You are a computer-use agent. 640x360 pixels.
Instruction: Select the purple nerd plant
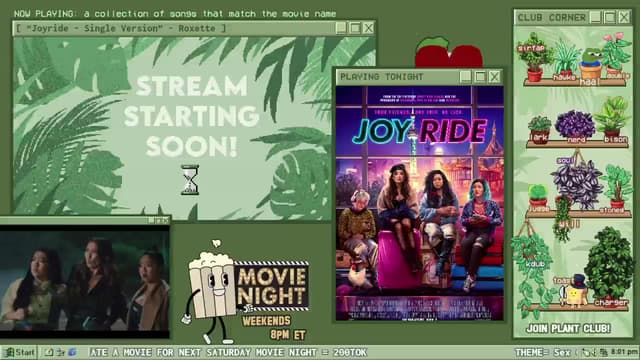tap(575, 126)
